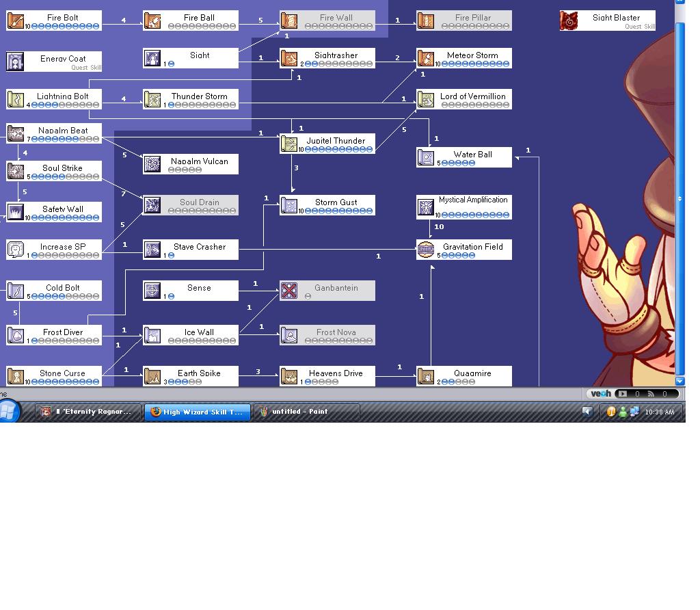Open the Windows Start button
The height and width of the screenshot is (610, 700).
click(8, 411)
